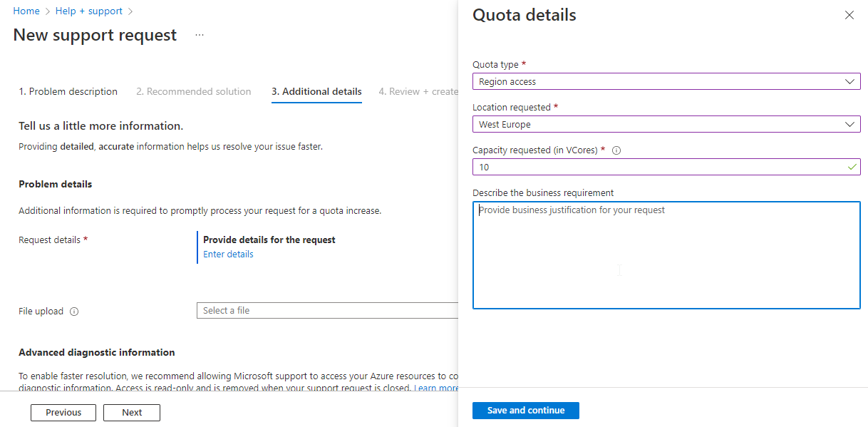Switch to the Problem description tab

[68, 91]
